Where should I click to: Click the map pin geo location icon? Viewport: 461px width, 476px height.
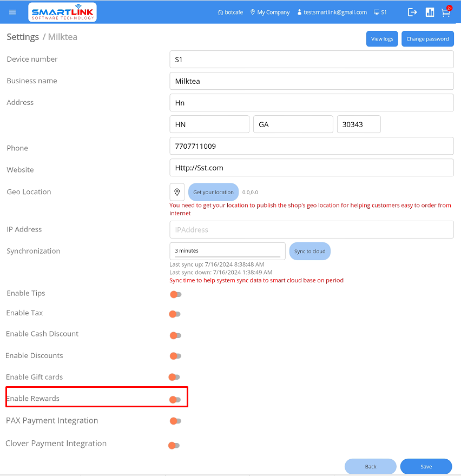pos(177,192)
